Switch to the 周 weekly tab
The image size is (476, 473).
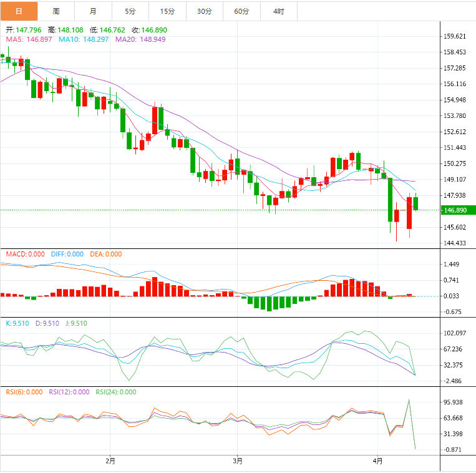[x=56, y=11]
